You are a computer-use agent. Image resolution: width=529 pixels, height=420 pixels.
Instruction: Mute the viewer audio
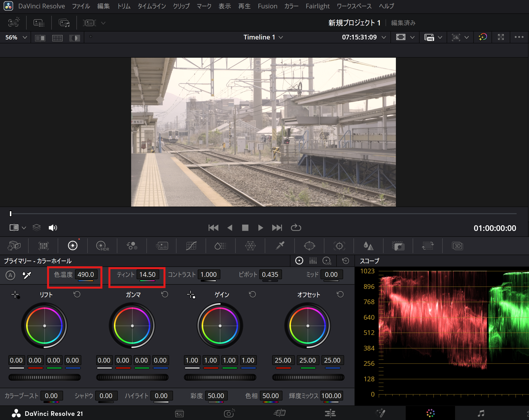click(53, 228)
